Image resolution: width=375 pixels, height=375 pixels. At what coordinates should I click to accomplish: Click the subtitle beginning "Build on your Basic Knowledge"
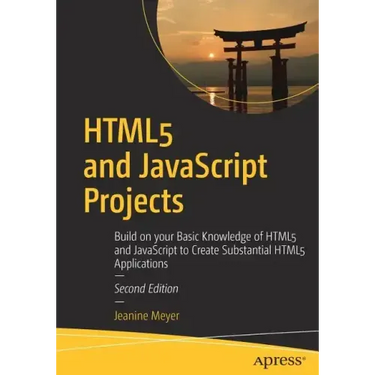coord(210,250)
